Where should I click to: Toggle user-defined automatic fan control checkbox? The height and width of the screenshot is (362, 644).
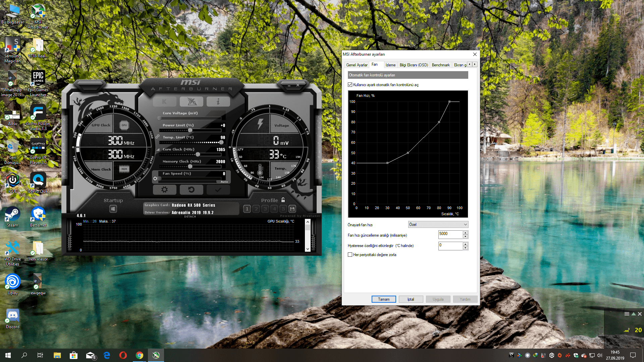coord(350,85)
